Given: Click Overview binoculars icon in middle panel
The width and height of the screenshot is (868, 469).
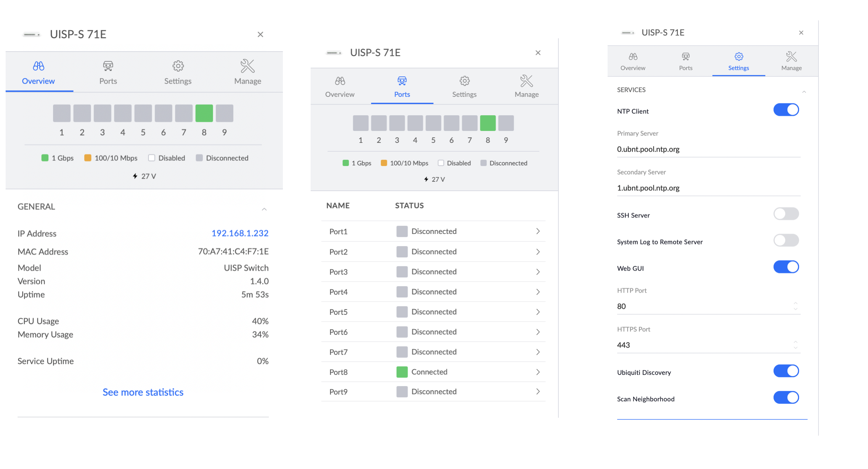Looking at the screenshot, I should (x=340, y=81).
